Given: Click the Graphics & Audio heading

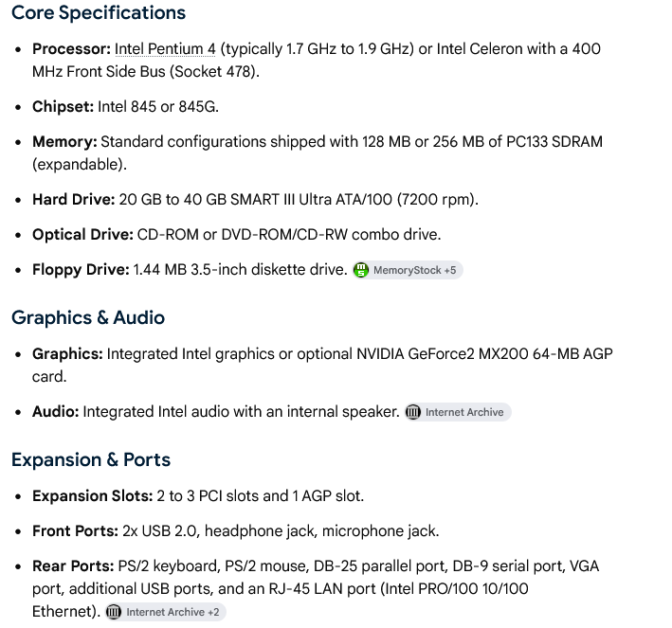Looking at the screenshot, I should (x=88, y=318).
